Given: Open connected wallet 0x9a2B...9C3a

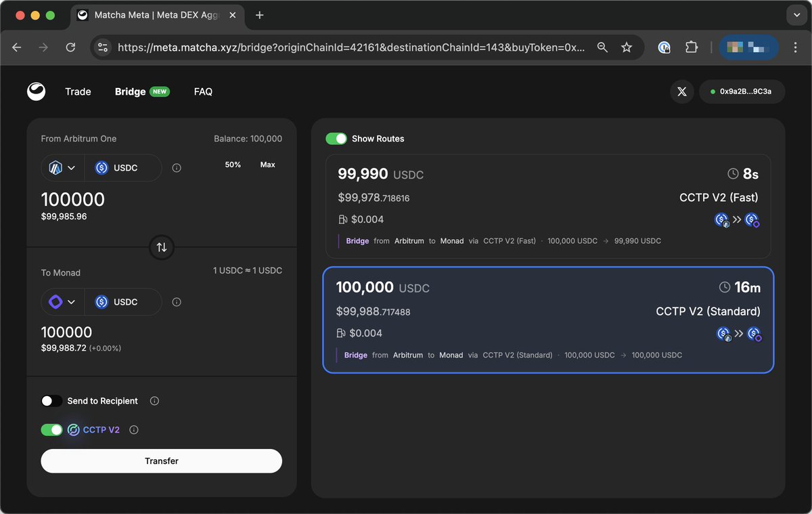Looking at the screenshot, I should (x=742, y=91).
